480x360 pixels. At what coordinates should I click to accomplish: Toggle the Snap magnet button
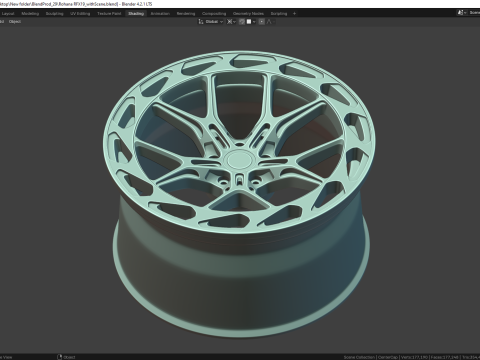pyautogui.click(x=242, y=22)
